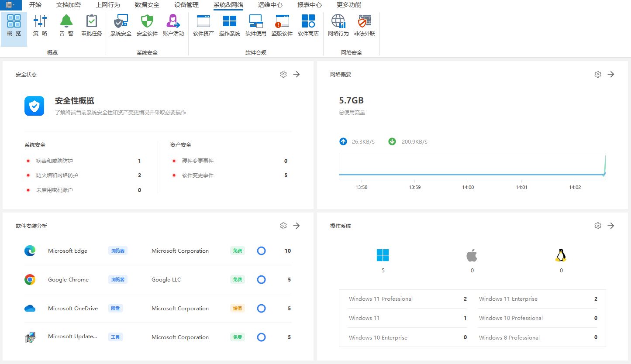Toggle the circle in Microsoft OneDrive row
Image resolution: width=631 pixels, height=364 pixels.
(261, 309)
